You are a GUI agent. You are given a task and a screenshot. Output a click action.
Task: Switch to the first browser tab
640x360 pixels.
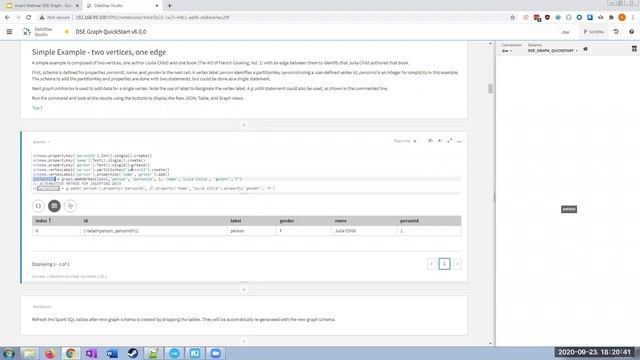42,6
